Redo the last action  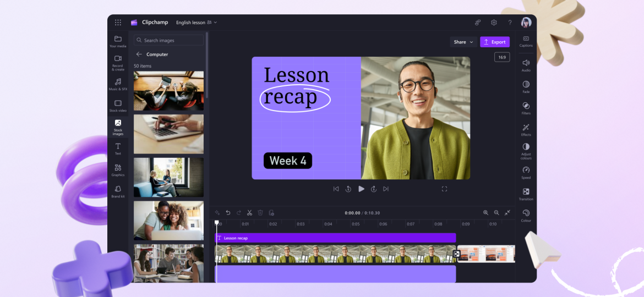(239, 212)
